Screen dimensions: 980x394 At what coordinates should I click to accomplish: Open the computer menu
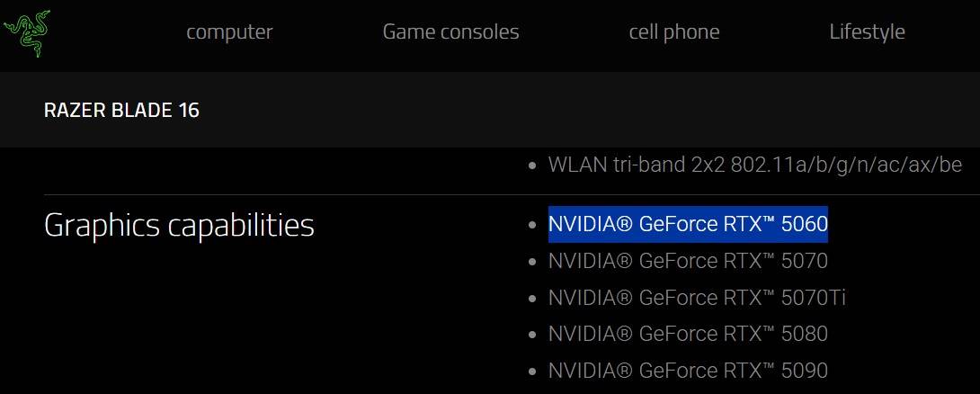[x=229, y=31]
